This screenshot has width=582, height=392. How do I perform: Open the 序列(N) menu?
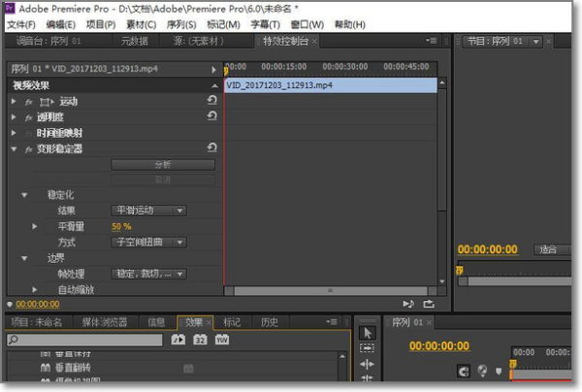182,23
